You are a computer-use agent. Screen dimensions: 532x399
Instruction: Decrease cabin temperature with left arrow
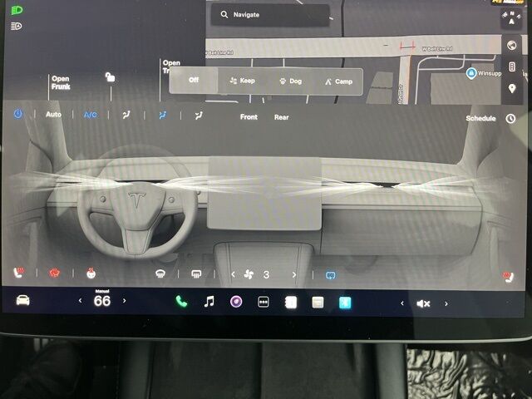[x=80, y=300]
